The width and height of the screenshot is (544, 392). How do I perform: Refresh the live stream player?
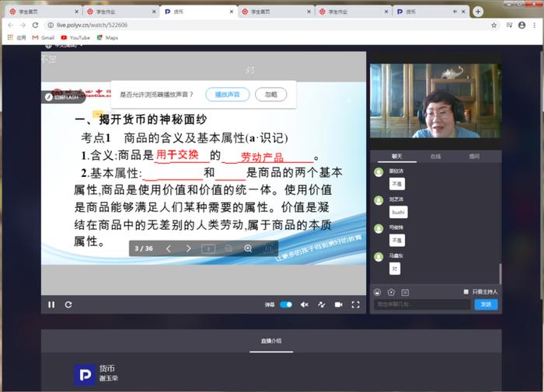click(x=68, y=304)
